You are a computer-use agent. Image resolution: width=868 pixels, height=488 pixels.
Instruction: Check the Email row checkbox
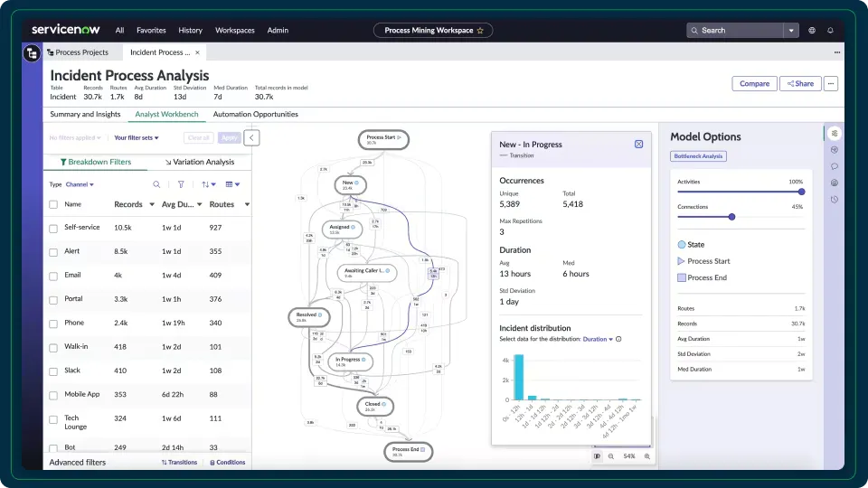(x=53, y=277)
